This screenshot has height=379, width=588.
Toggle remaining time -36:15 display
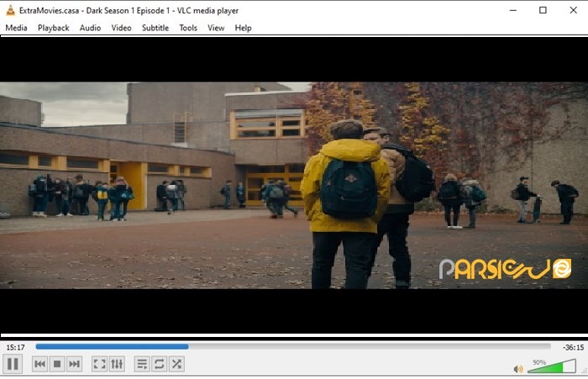573,347
